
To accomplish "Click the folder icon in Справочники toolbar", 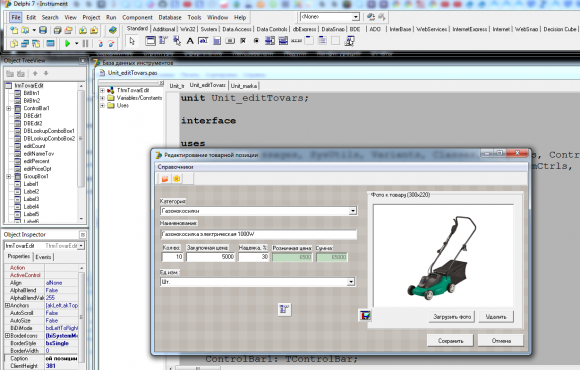I will [x=165, y=179].
